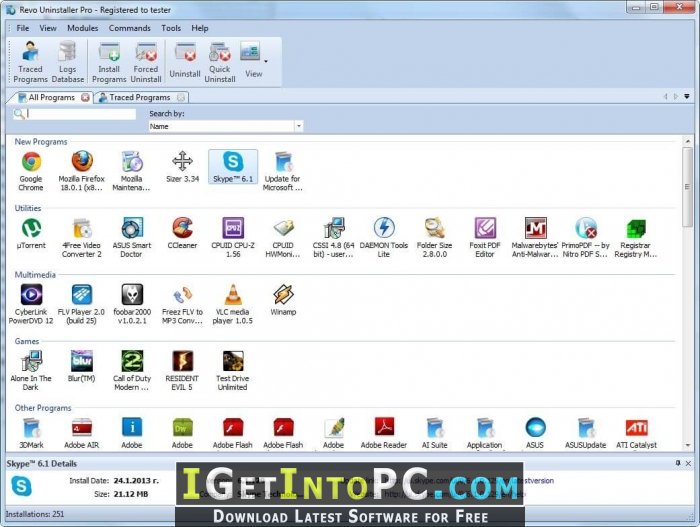Image resolution: width=700 pixels, height=527 pixels.
Task: Select the 3DMark program icon
Action: (x=31, y=433)
